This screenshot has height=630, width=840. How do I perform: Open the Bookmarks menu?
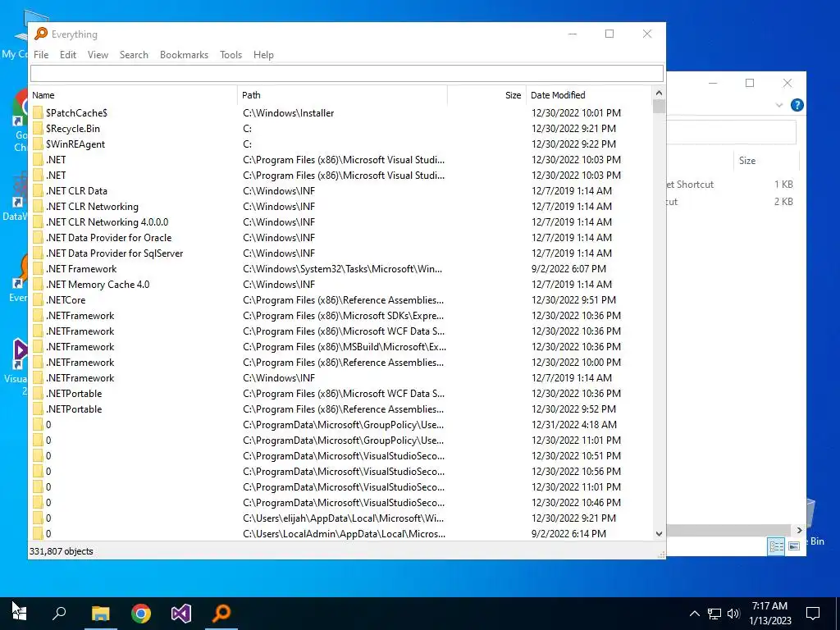click(x=184, y=55)
